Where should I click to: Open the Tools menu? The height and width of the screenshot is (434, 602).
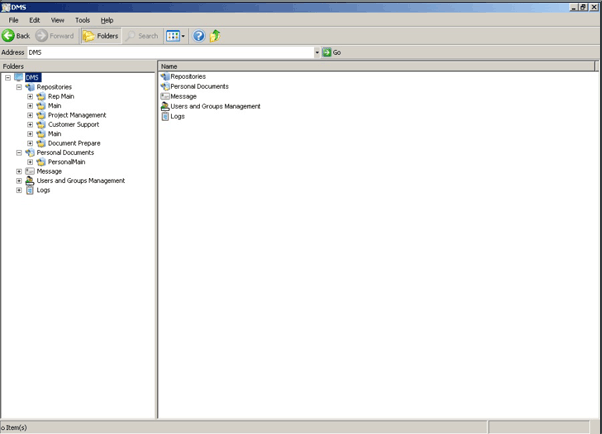(82, 20)
